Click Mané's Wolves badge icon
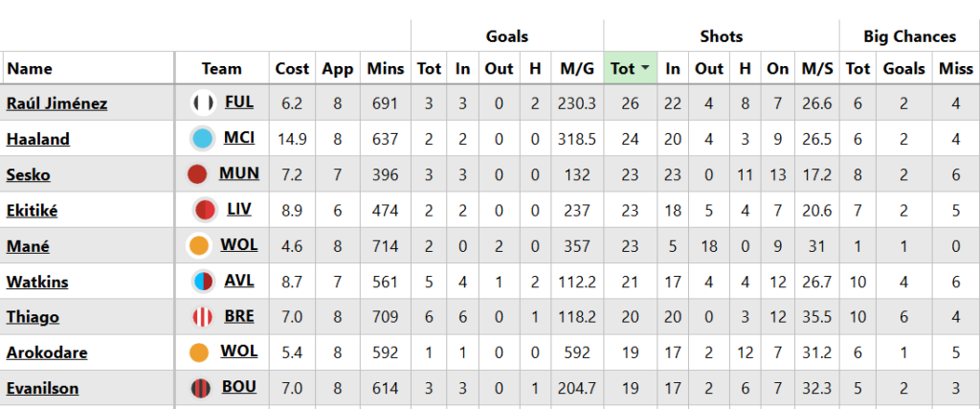980x409 pixels. click(x=199, y=246)
